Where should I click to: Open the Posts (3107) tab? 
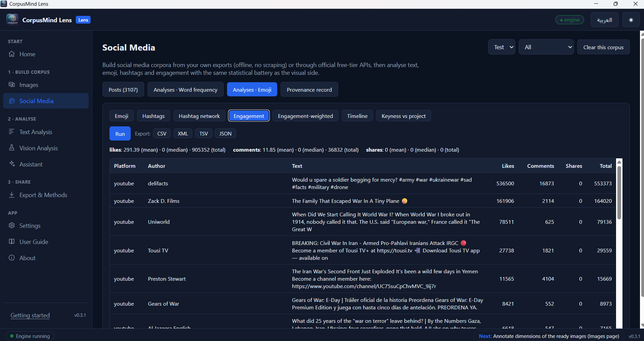click(123, 90)
